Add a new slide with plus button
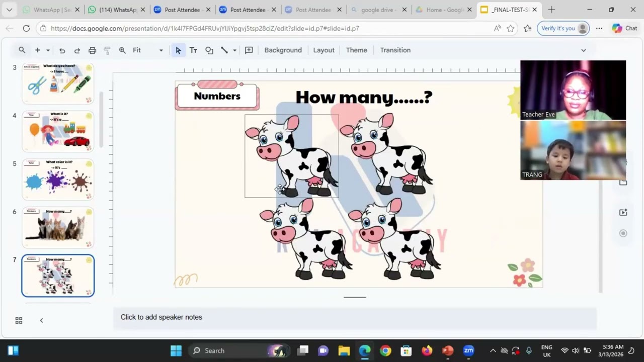644x362 pixels. click(x=37, y=50)
